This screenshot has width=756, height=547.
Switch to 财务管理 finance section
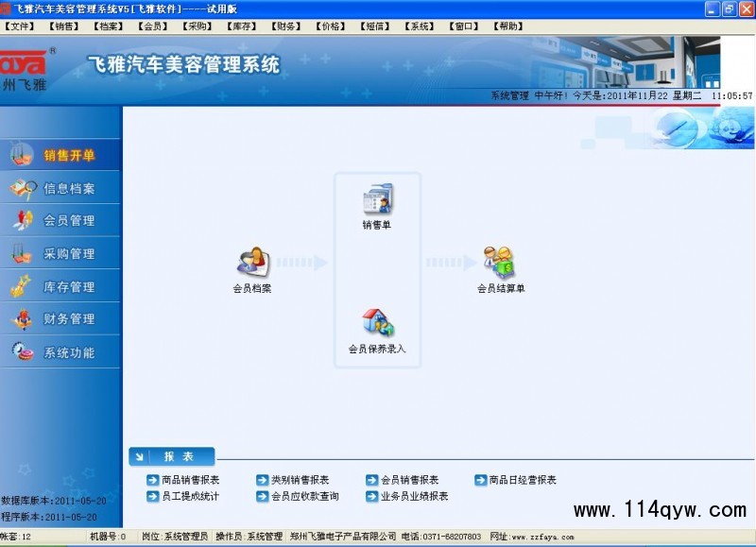click(x=68, y=319)
